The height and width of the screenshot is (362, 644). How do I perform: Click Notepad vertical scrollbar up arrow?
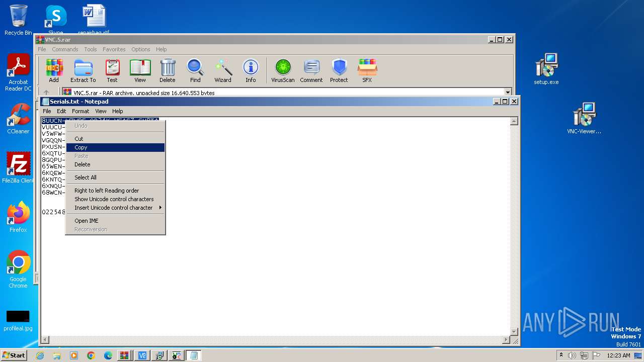514,121
